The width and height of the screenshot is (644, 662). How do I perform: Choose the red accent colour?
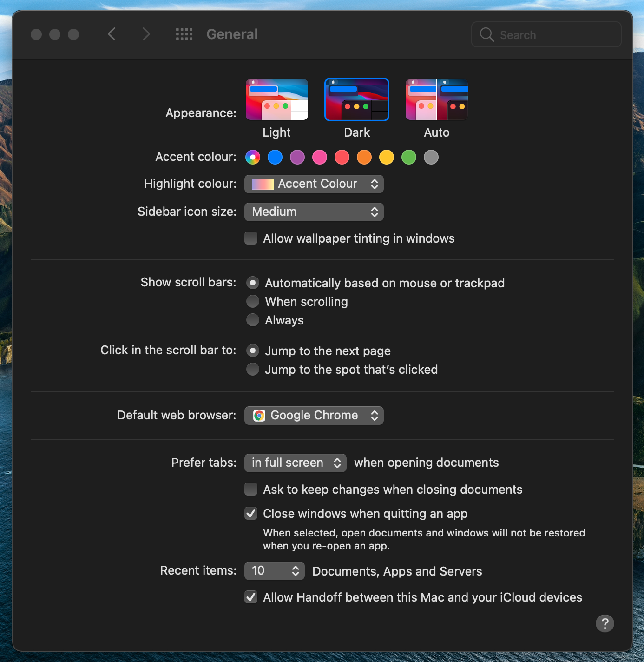[x=342, y=157]
